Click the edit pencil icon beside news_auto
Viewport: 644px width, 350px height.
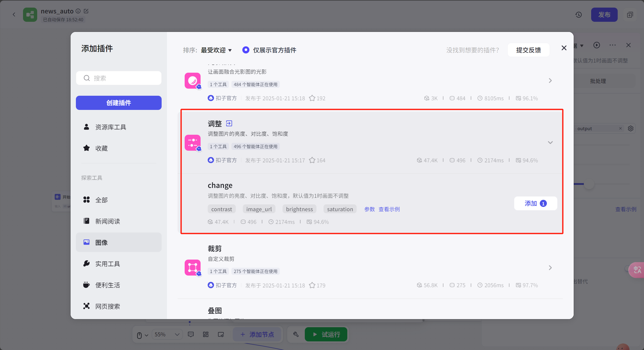click(86, 11)
